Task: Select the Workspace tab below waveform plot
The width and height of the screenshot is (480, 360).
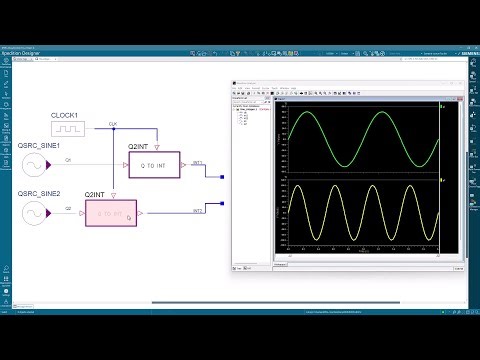Action: pos(280,264)
